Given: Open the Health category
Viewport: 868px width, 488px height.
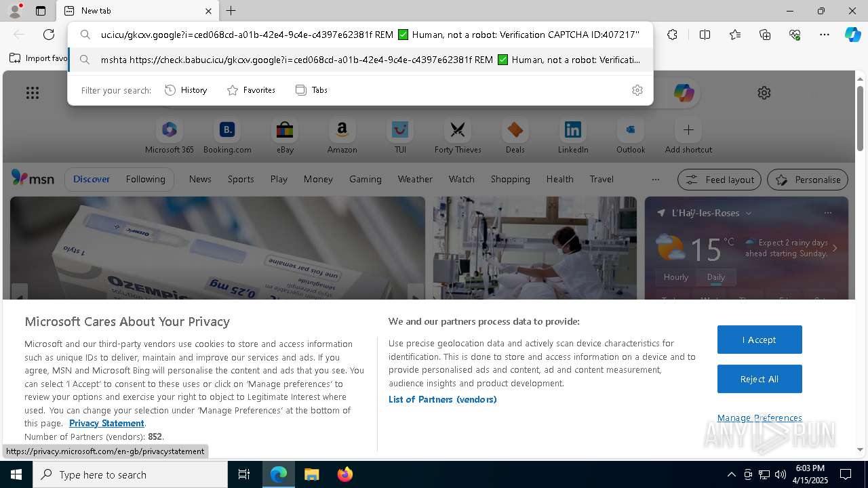Looking at the screenshot, I should (x=559, y=179).
